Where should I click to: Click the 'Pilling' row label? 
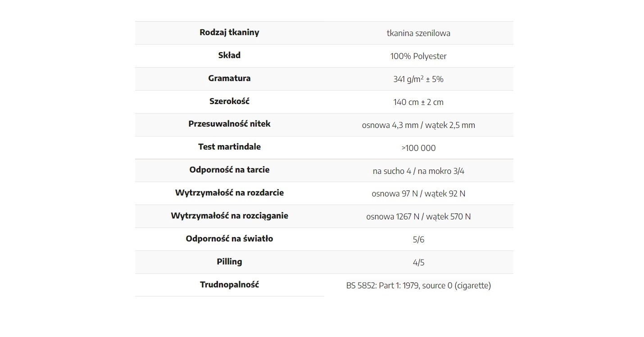pos(229,262)
